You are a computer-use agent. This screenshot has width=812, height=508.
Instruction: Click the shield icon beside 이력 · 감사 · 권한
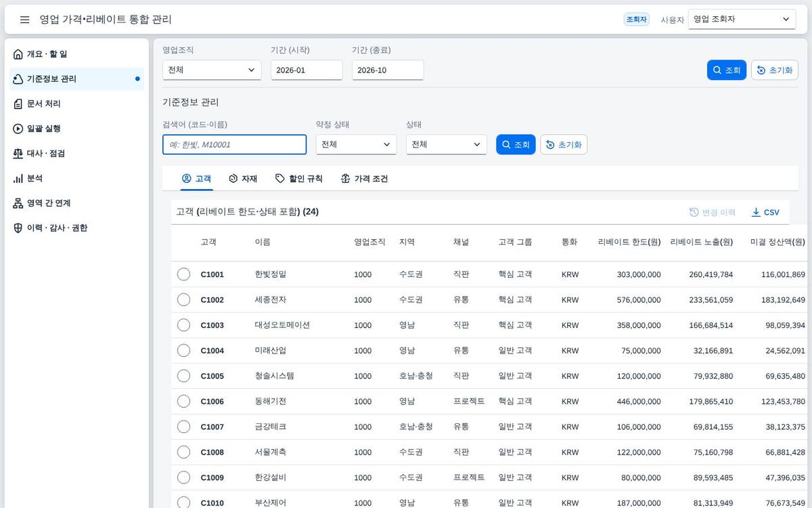[x=18, y=228]
